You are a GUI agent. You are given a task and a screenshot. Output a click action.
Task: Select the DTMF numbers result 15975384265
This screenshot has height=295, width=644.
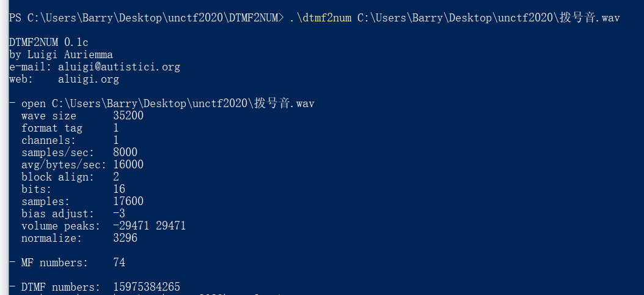pyautogui.click(x=147, y=287)
